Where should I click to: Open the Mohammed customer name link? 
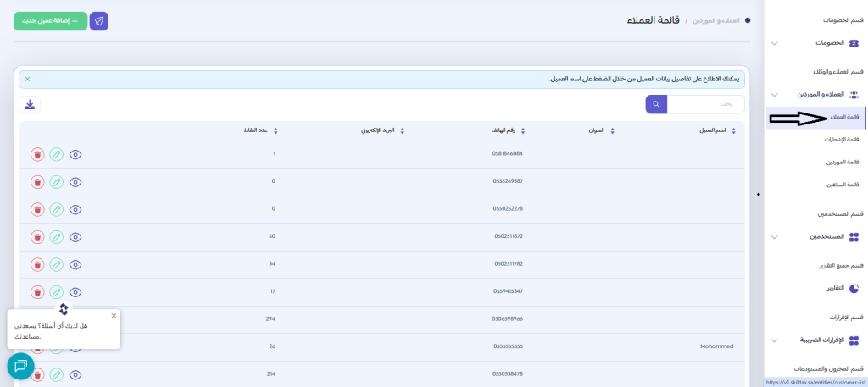pyautogui.click(x=716, y=346)
